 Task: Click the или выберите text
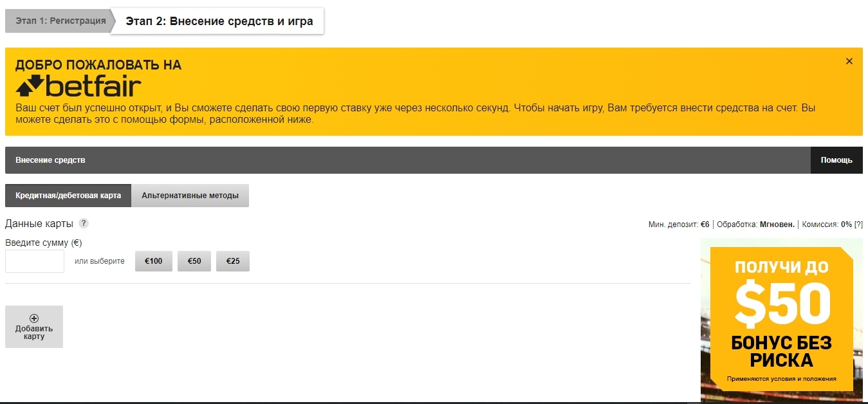coord(100,261)
